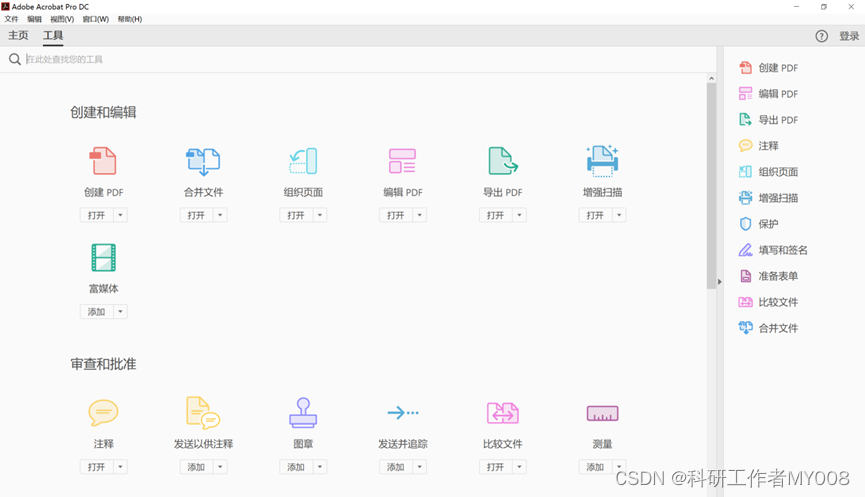865x497 pixels.
Task: Collapse right pane using the arrow handle
Action: click(719, 282)
